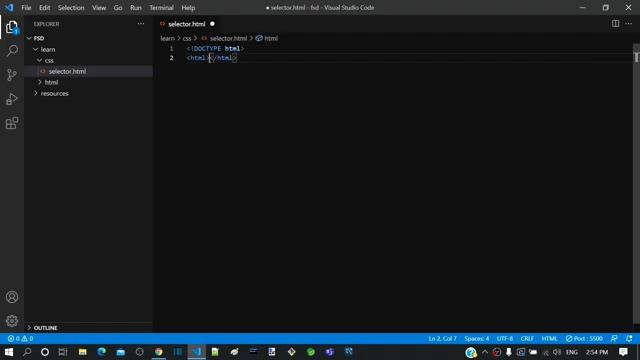The width and height of the screenshot is (640, 360).
Task: Open the File menu
Action: tap(26, 8)
